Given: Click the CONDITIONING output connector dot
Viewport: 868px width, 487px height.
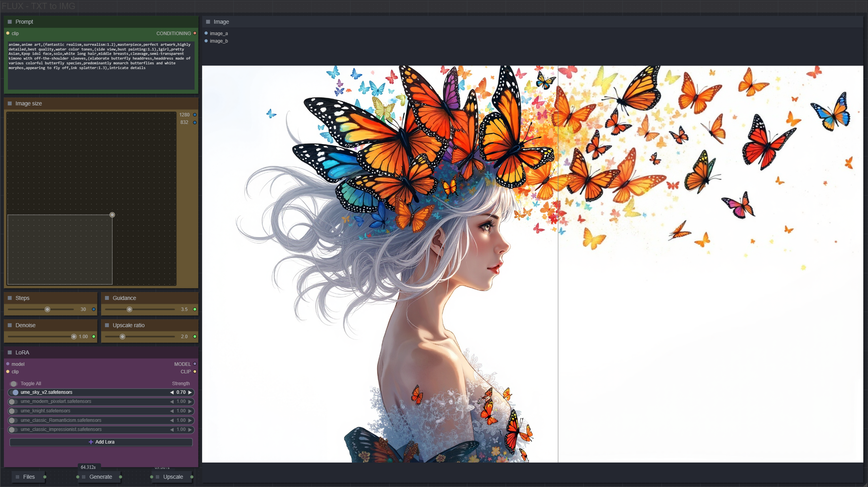Looking at the screenshot, I should [195, 33].
